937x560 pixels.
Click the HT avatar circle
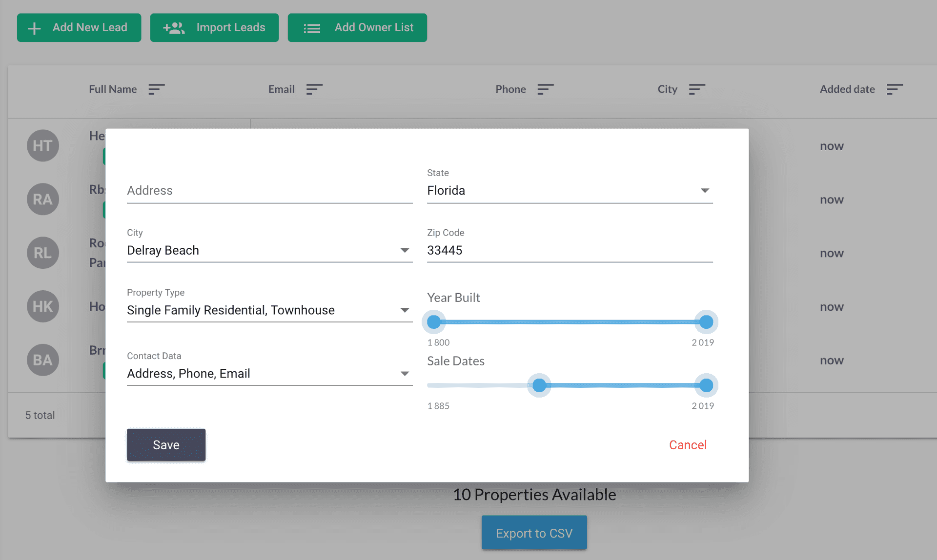[x=43, y=145]
